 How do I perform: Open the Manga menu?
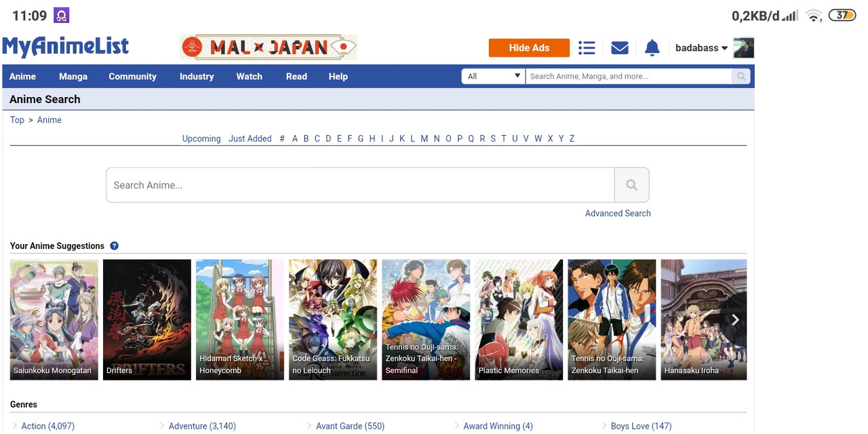click(x=73, y=76)
